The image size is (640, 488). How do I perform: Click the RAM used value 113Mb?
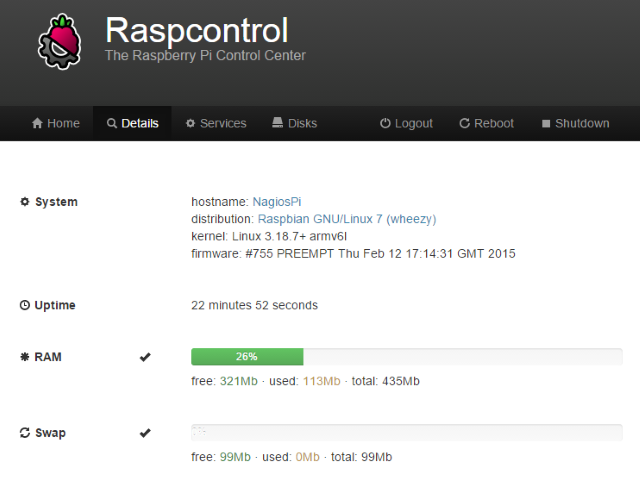coord(322,381)
